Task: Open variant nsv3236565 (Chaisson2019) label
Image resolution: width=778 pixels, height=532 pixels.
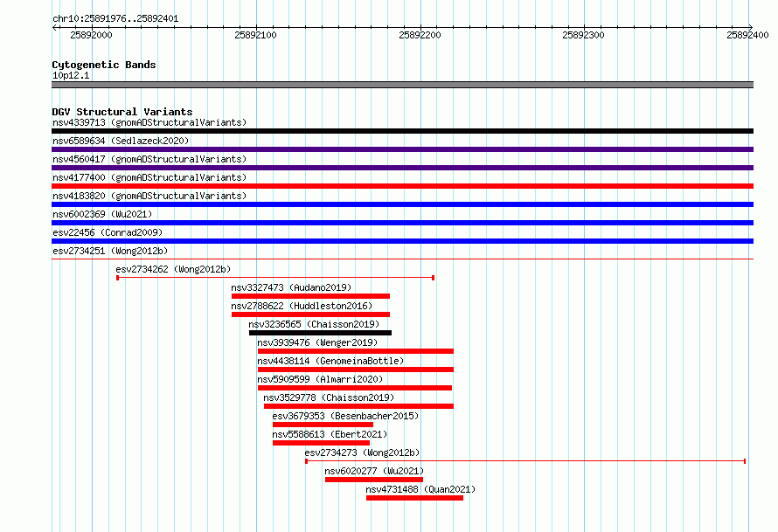Action: [x=314, y=324]
